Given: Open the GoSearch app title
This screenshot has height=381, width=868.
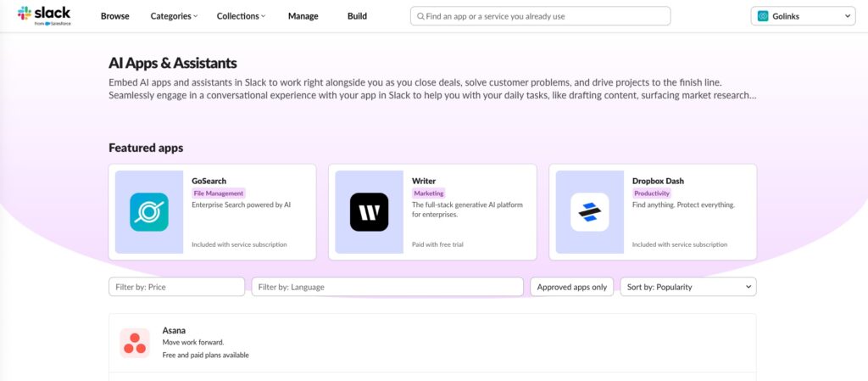Looking at the screenshot, I should (x=209, y=181).
